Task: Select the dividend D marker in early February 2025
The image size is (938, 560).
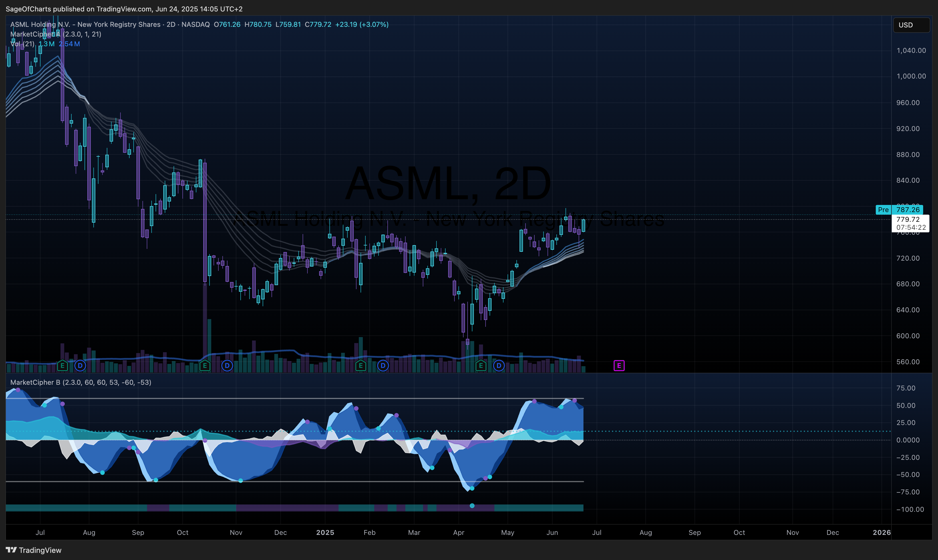Action: coord(383,365)
